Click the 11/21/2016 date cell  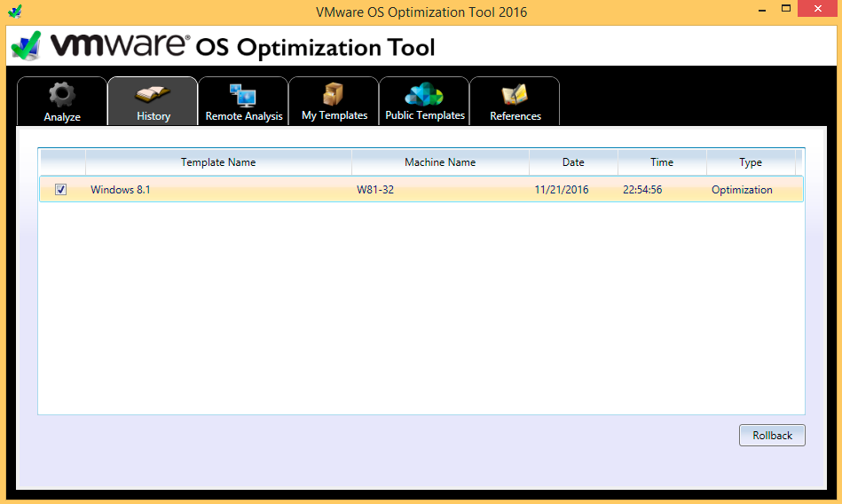(562, 190)
